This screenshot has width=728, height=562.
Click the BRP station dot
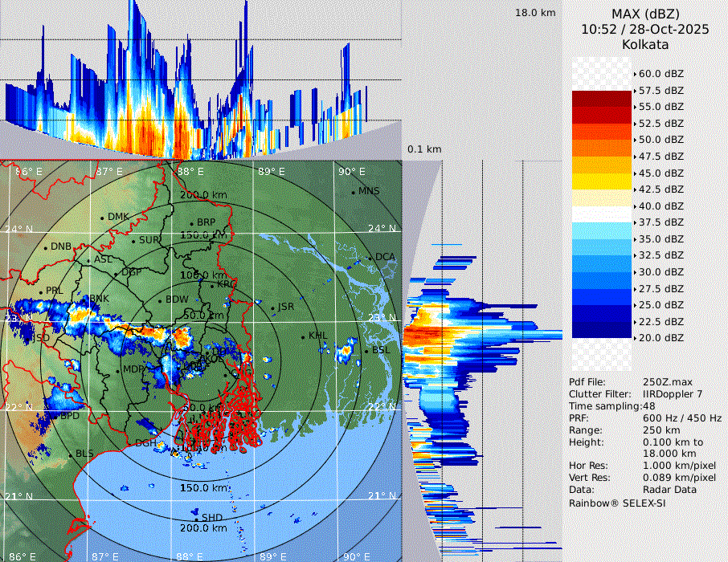[191, 223]
